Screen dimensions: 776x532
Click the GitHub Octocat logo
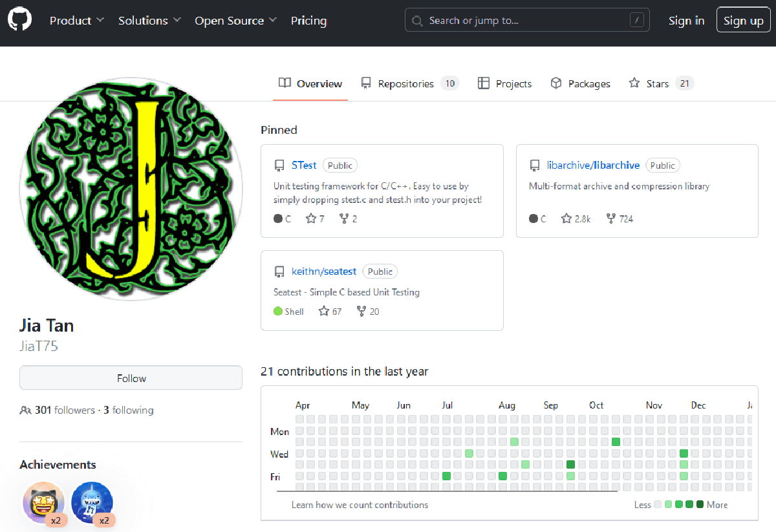tap(19, 20)
